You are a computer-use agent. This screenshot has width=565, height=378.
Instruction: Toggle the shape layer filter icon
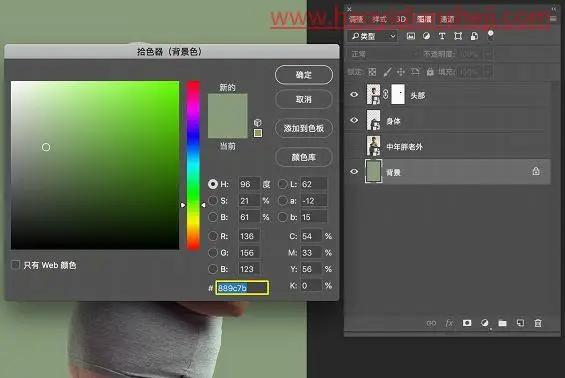tap(458, 36)
